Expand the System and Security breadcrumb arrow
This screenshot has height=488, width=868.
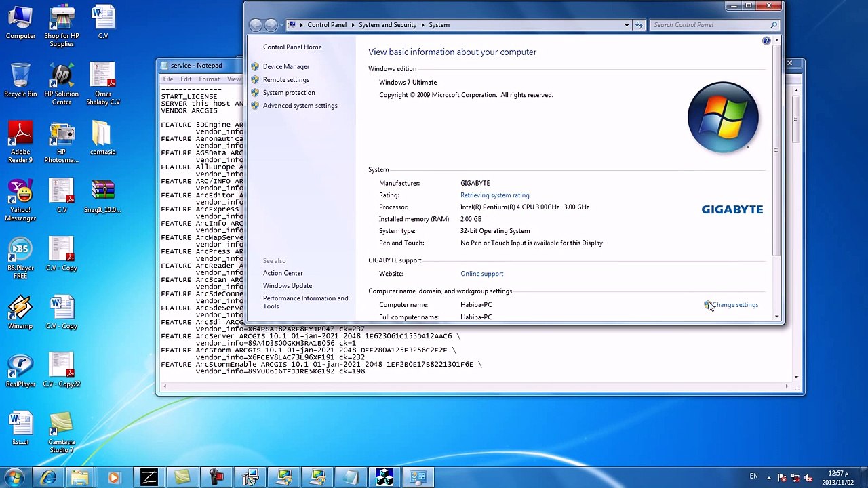pos(422,25)
